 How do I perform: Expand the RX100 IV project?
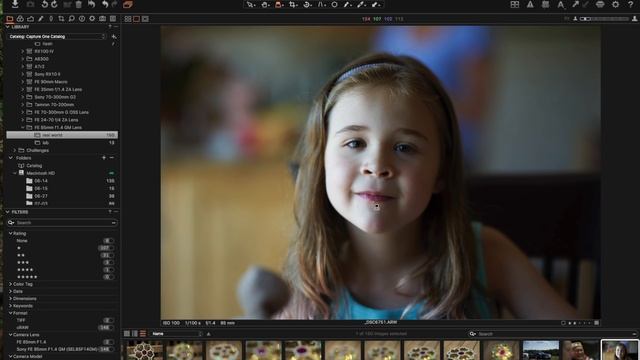click(x=22, y=51)
